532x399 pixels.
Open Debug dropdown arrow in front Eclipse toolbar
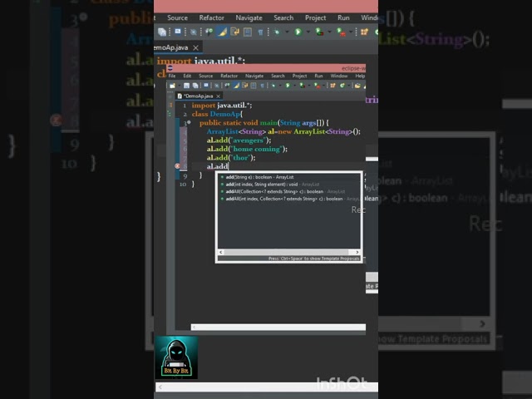(x=280, y=86)
